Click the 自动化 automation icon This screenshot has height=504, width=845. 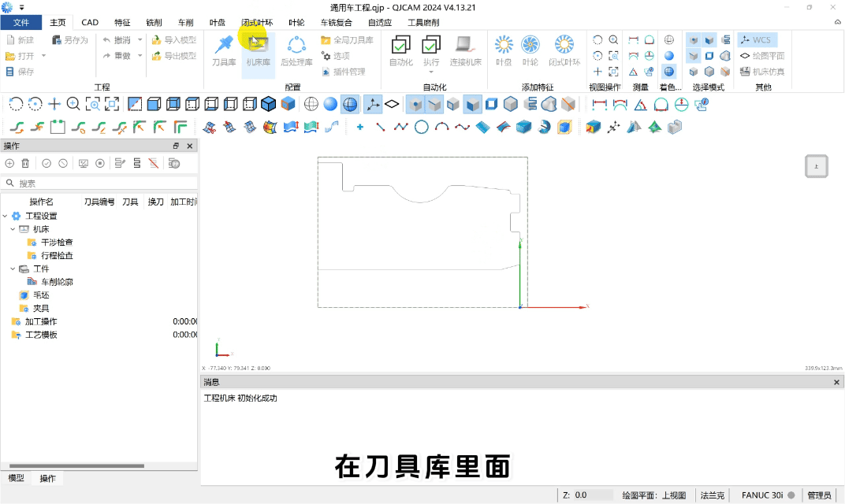pyautogui.click(x=400, y=50)
